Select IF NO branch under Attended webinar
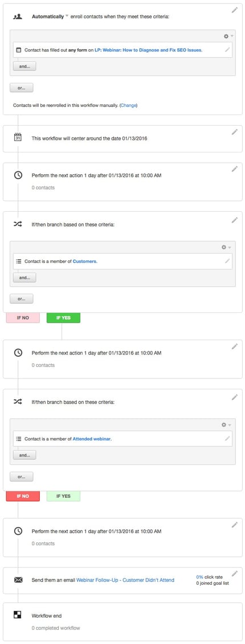Screen dimensions: 245x644 (x=23, y=496)
